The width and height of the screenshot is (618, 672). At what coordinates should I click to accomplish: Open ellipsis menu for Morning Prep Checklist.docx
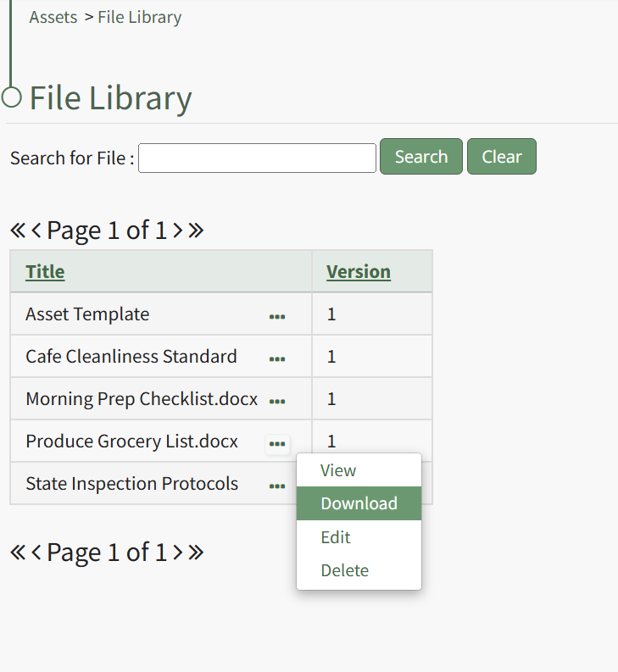[277, 401]
